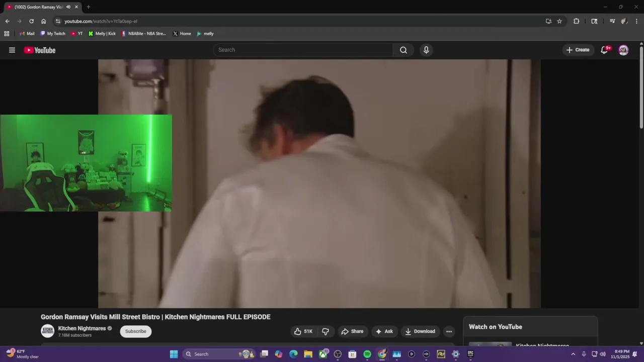
Task: Click the Share button
Action: 352,331
